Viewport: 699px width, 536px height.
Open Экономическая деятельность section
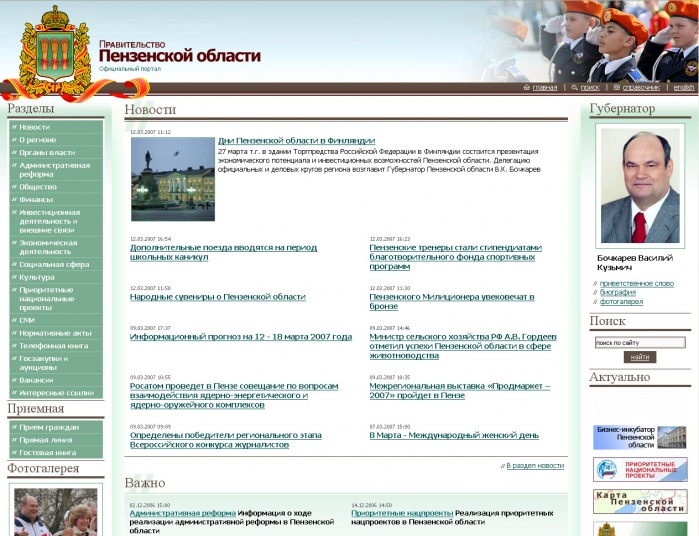(x=56, y=247)
